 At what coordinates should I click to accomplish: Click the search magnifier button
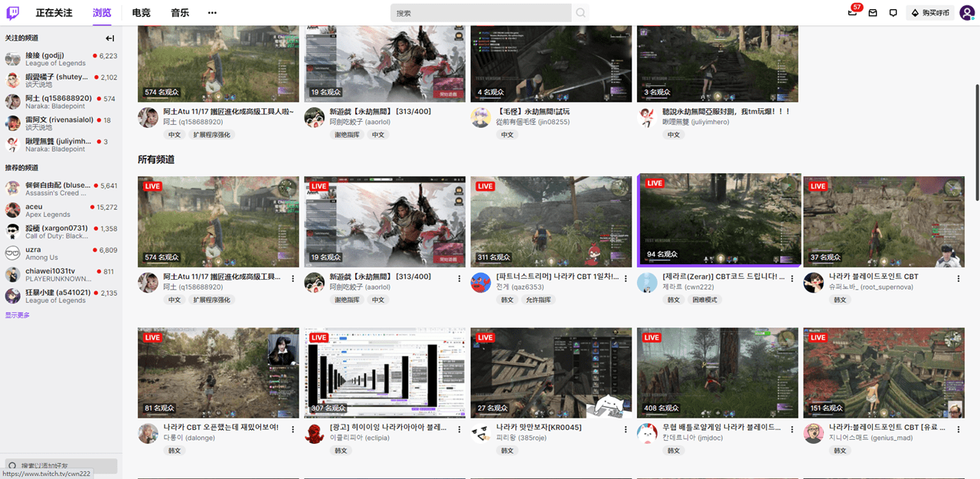click(x=581, y=13)
